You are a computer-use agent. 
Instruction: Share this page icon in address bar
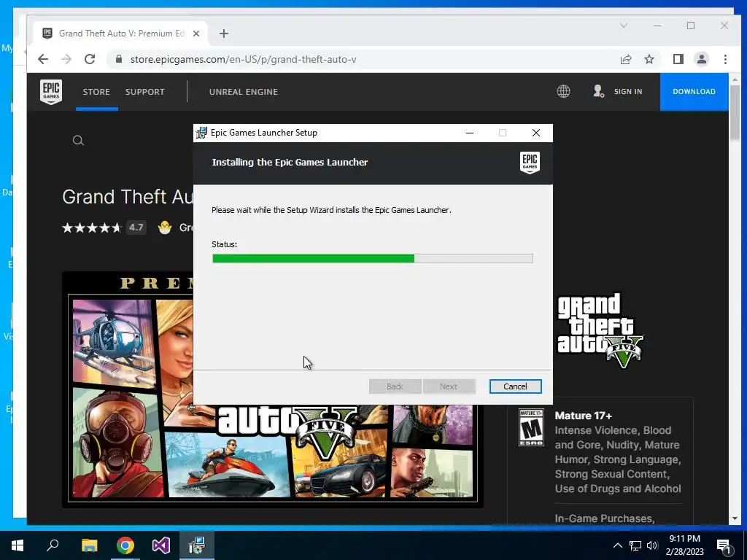[x=626, y=59]
